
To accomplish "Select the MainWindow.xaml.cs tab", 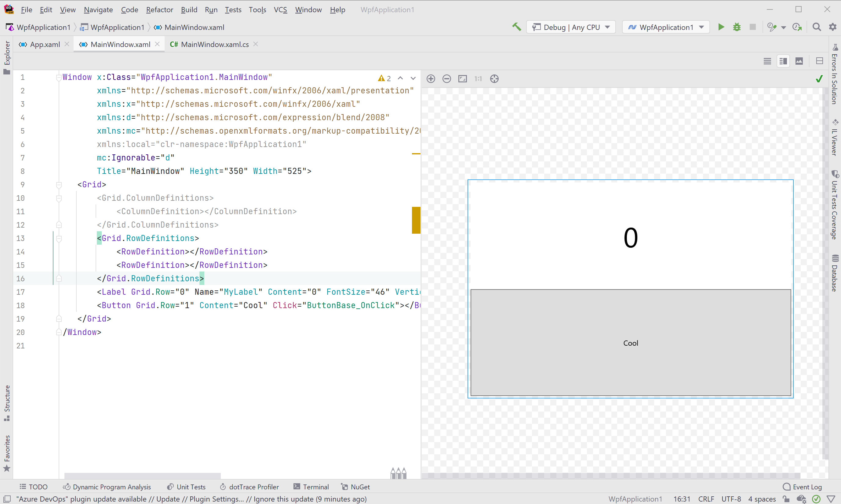I will tap(214, 44).
